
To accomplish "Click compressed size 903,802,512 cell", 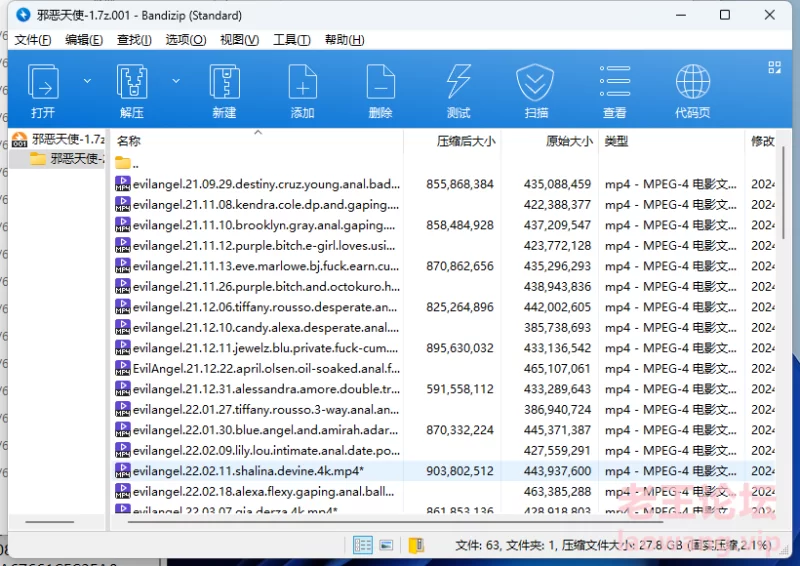I will tap(460, 471).
